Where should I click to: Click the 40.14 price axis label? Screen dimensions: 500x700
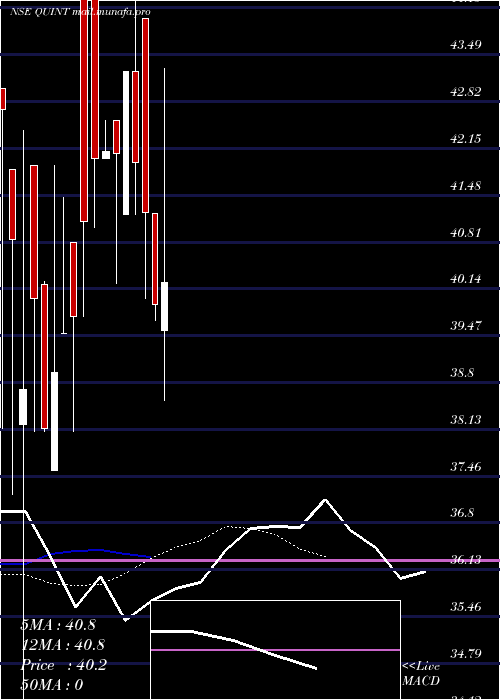466,279
